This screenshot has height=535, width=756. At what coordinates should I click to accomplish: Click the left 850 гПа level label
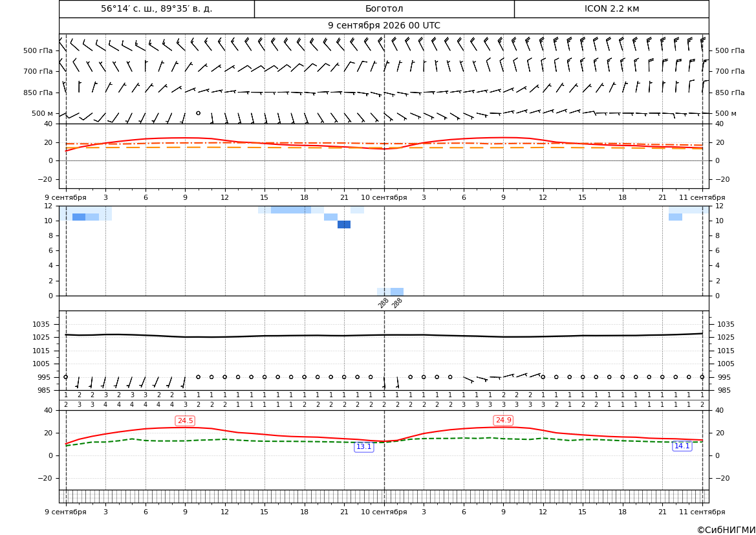point(38,93)
